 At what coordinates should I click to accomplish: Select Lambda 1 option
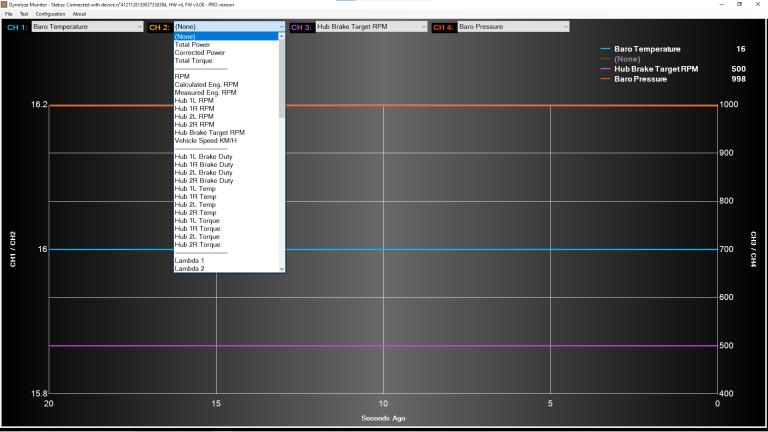pos(226,261)
